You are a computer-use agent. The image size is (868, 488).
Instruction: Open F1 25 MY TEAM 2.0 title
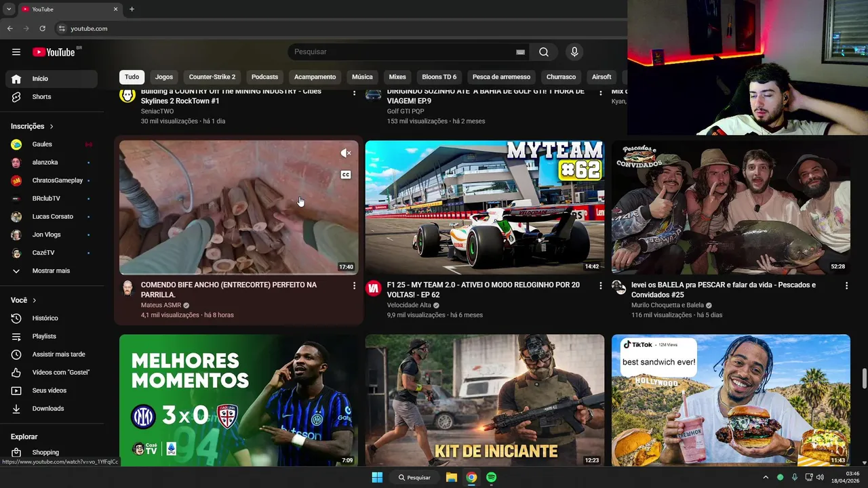point(484,290)
